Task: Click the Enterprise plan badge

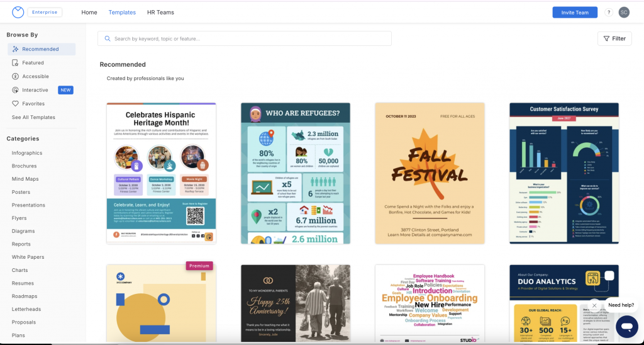Action: (x=45, y=13)
